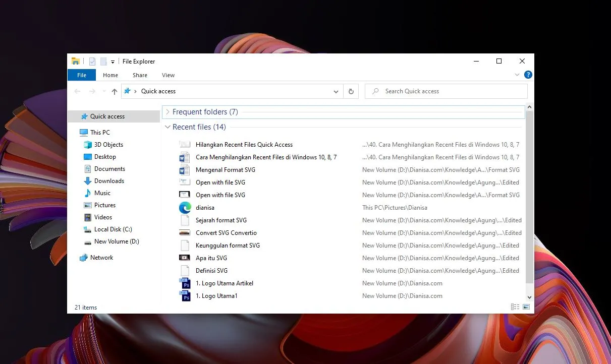
Task: Open the Mengenal Format SVG Word document
Action: [x=226, y=170]
